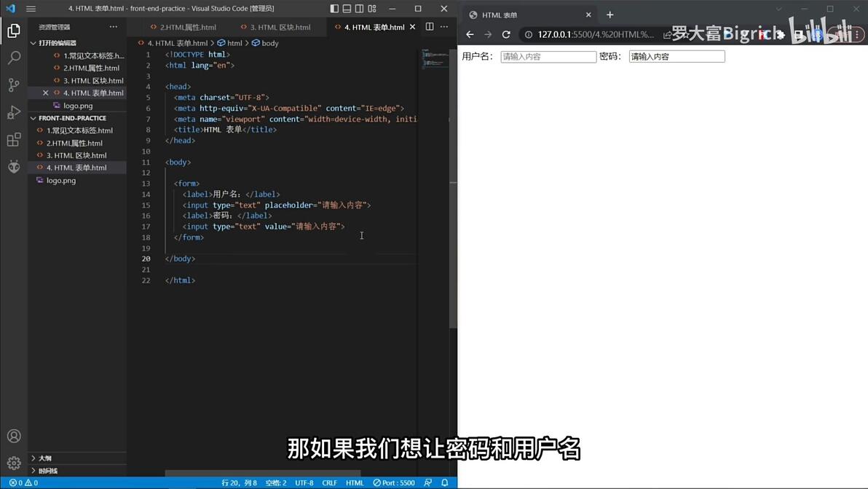
Task: Open the Customize Layout icon
Action: 372,8
